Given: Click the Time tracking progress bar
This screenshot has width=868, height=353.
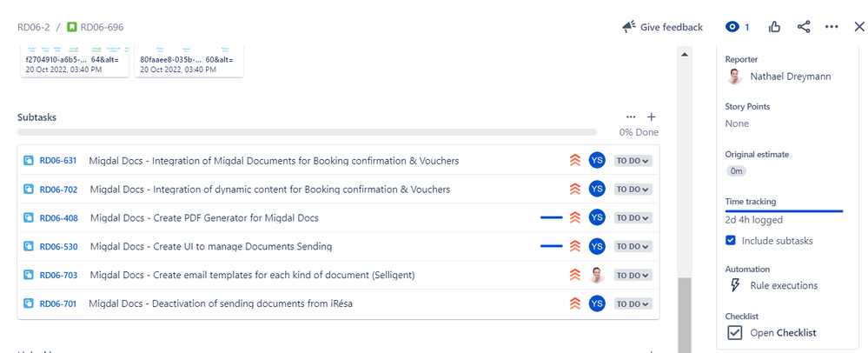Looking at the screenshot, I should click(x=784, y=211).
